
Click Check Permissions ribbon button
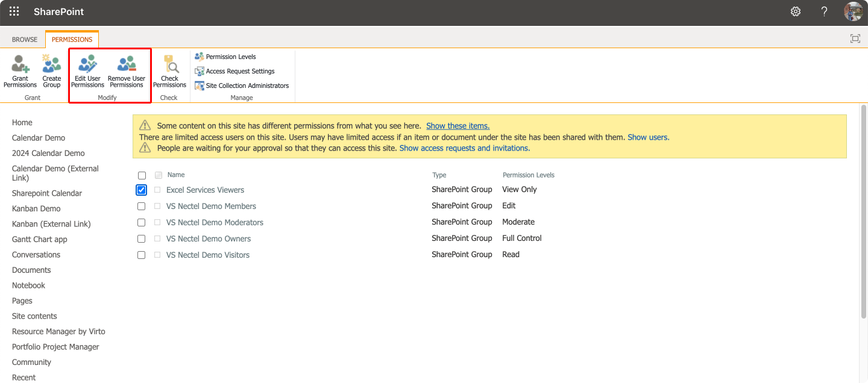pyautogui.click(x=170, y=71)
